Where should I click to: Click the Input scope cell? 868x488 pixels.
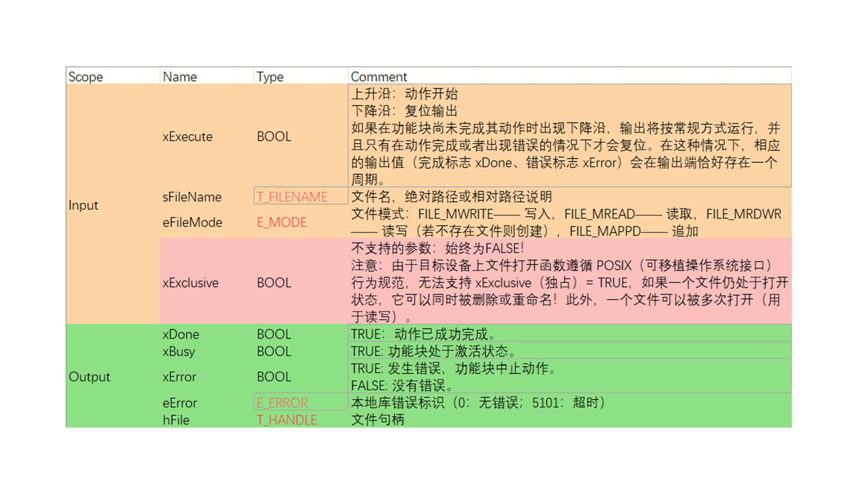click(84, 205)
